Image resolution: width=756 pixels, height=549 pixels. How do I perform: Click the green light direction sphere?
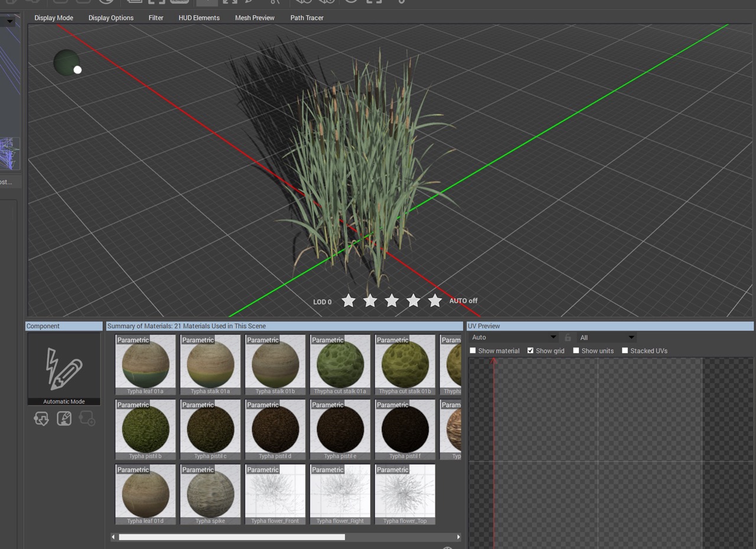coord(66,62)
